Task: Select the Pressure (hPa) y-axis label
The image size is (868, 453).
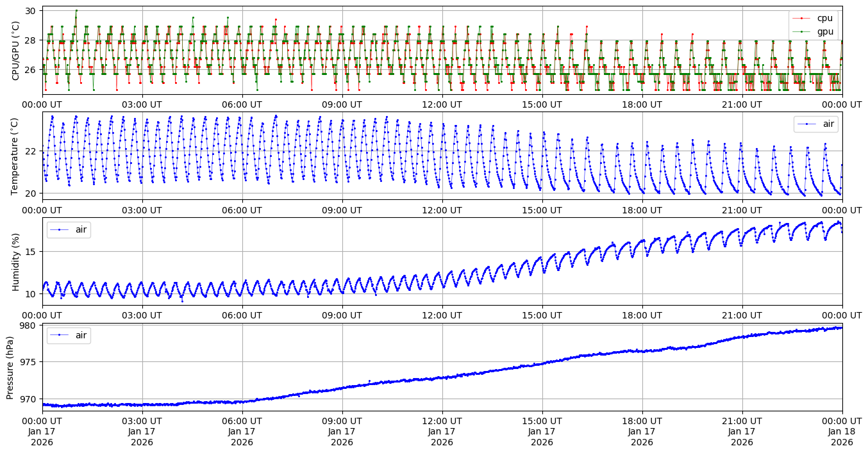Action: [10, 367]
